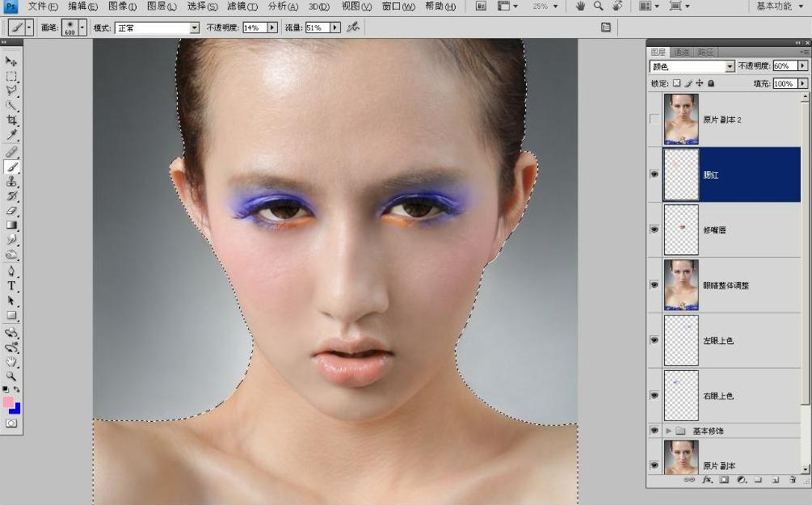Hide the 右眼上色 layer
Image resolution: width=812 pixels, height=505 pixels.
click(654, 396)
